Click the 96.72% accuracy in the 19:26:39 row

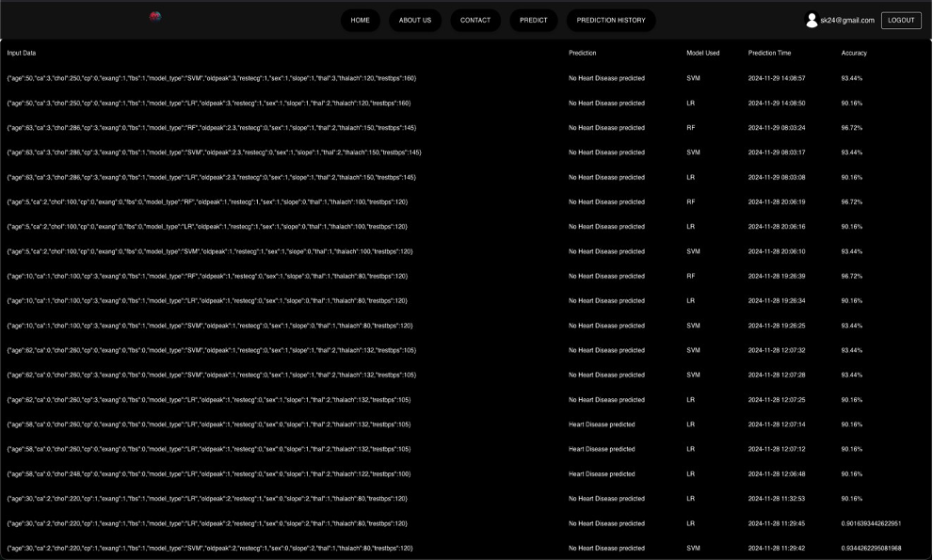851,276
